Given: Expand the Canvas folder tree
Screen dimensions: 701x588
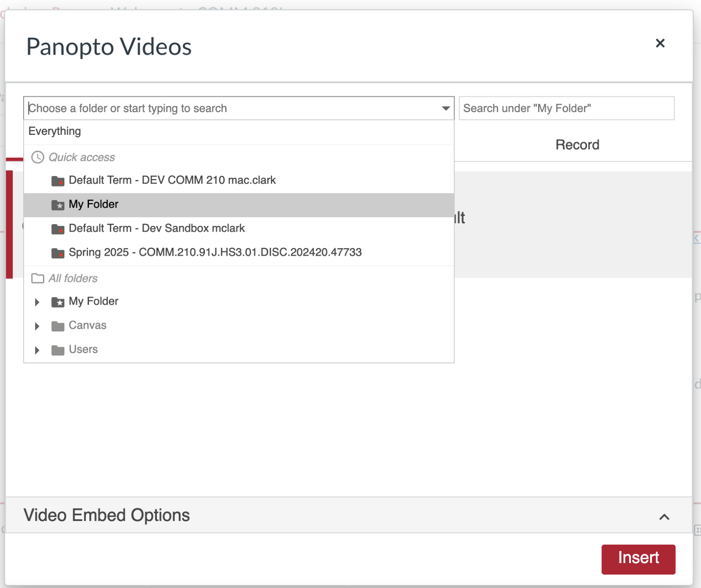Looking at the screenshot, I should point(37,325).
